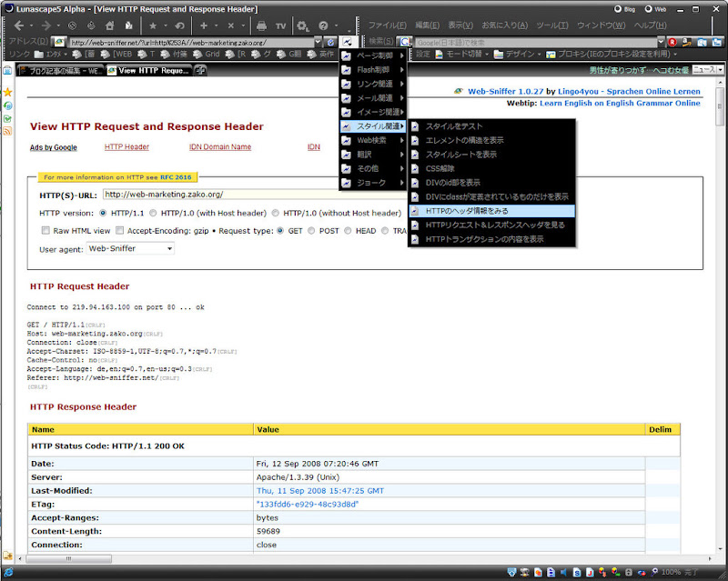Open the ツール(T) menu

pos(552,25)
